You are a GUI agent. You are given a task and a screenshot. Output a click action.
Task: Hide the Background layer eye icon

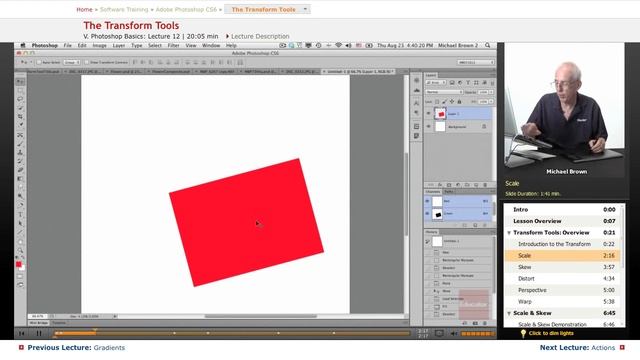(x=428, y=127)
